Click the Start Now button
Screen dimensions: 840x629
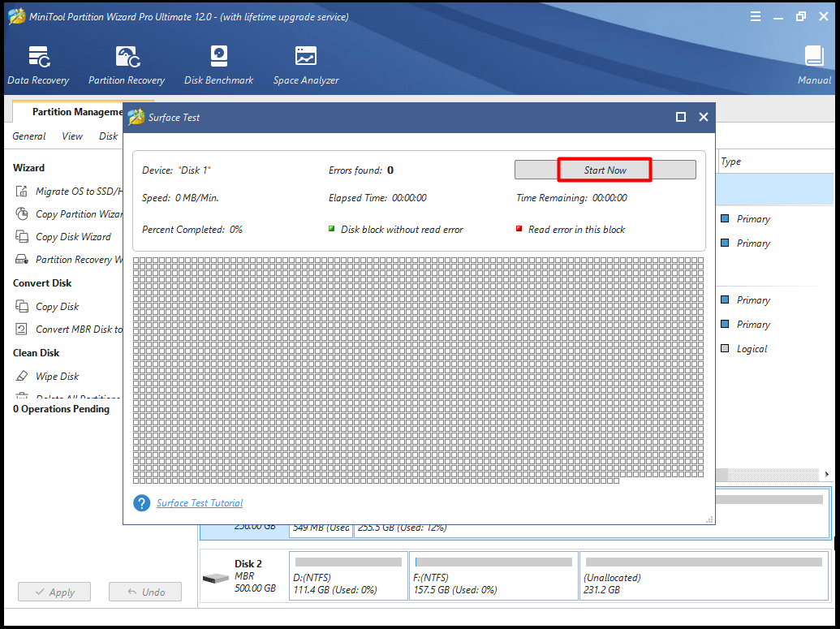pyautogui.click(x=605, y=170)
